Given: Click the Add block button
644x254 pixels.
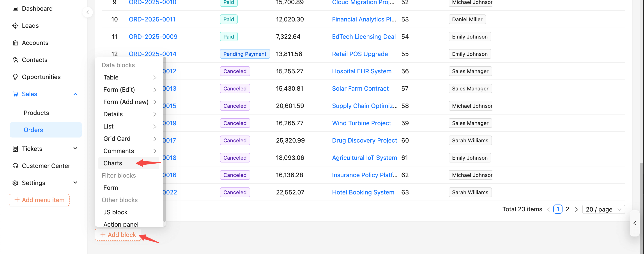Looking at the screenshot, I should pos(118,235).
